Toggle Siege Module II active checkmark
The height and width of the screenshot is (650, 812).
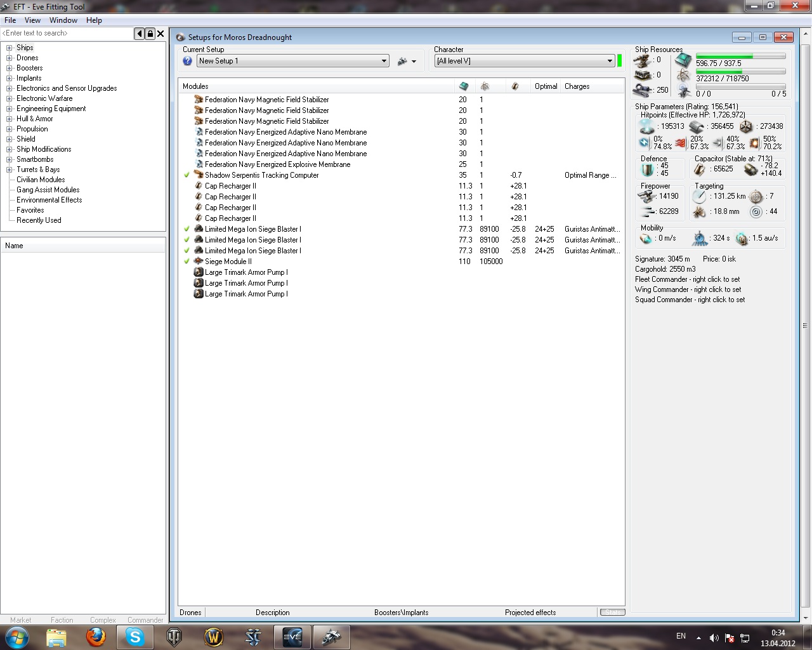(x=187, y=262)
